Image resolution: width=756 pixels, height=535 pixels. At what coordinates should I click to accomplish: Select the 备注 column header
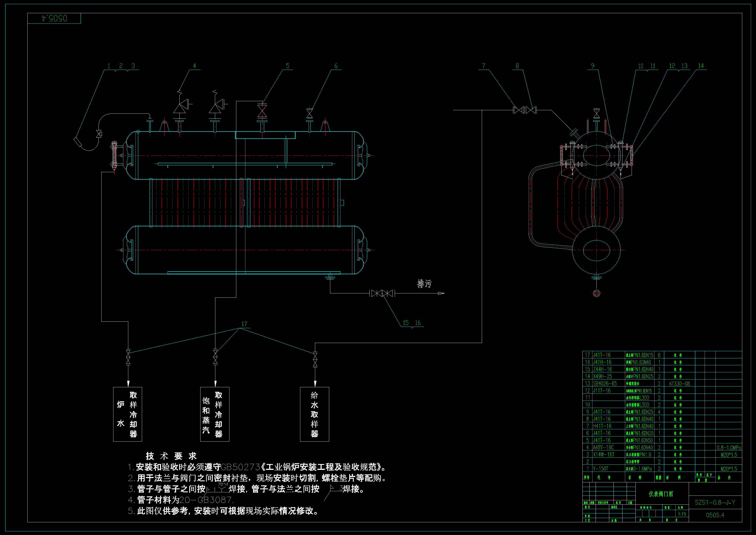724,477
